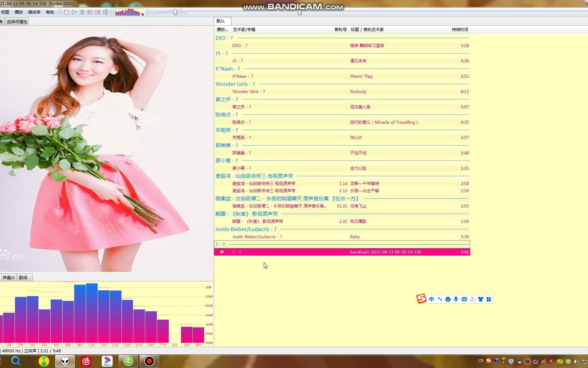Viewport: 588px width, 368px height.
Task: Select the playing bandicam 2021-04-13 track row
Action: tap(342, 252)
